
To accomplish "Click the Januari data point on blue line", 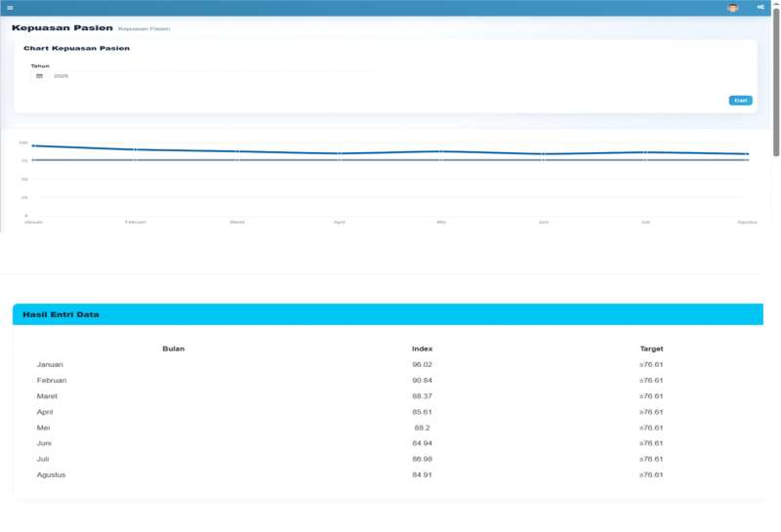I will (33, 146).
